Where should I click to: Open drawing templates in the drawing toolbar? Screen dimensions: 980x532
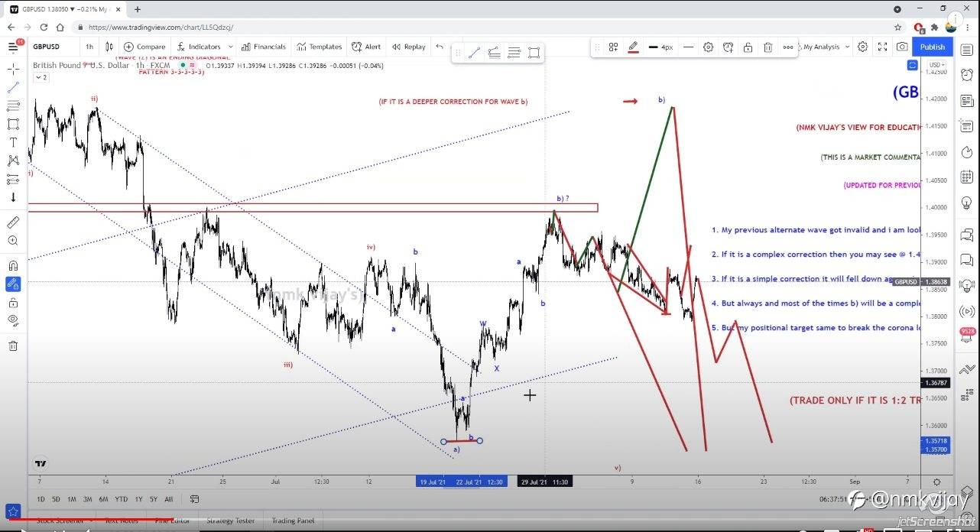[x=613, y=47]
